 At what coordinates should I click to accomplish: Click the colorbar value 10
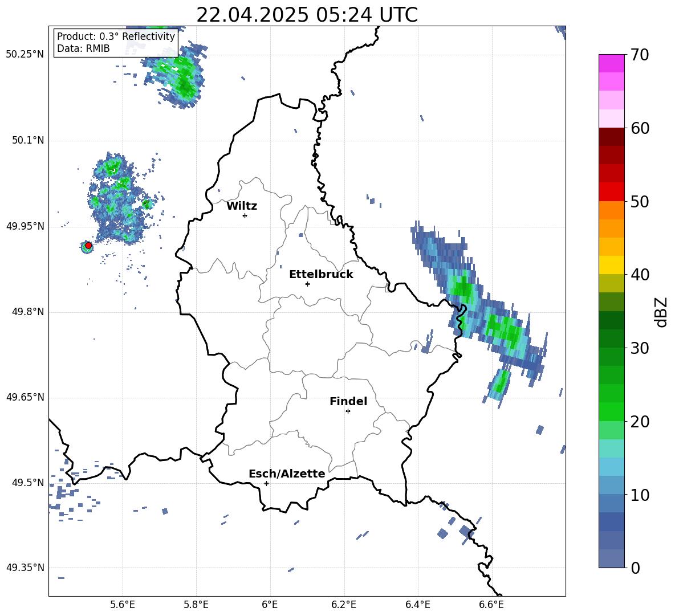640,495
